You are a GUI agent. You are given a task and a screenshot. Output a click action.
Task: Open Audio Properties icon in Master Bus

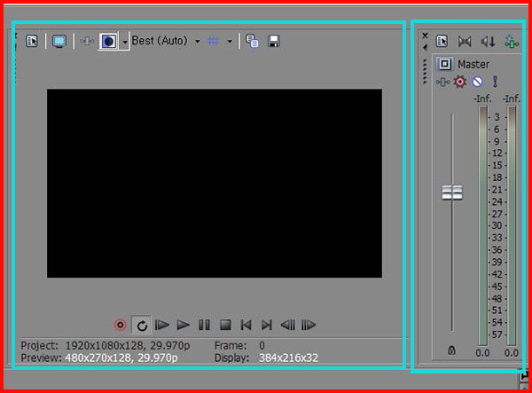click(x=442, y=42)
